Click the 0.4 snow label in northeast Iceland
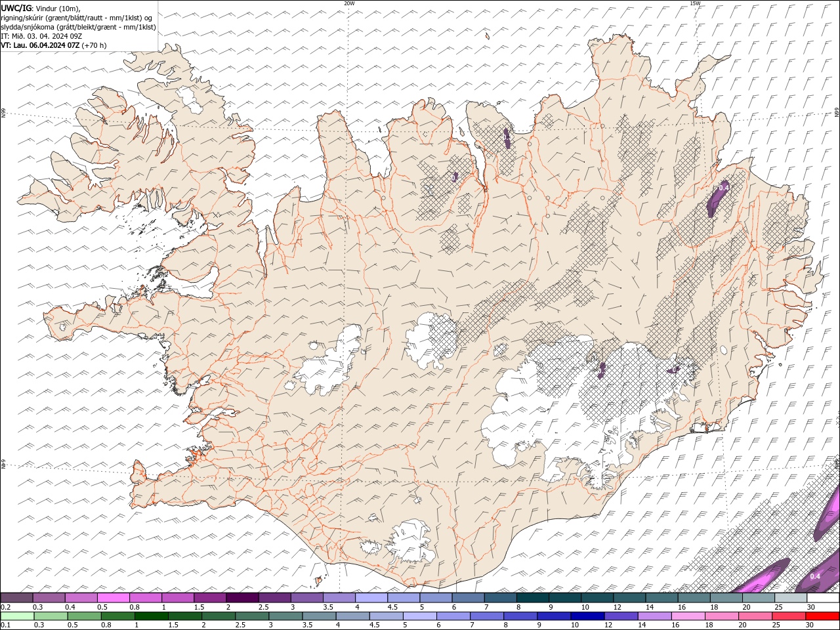Screen dimensions: 840x630 (724, 188)
